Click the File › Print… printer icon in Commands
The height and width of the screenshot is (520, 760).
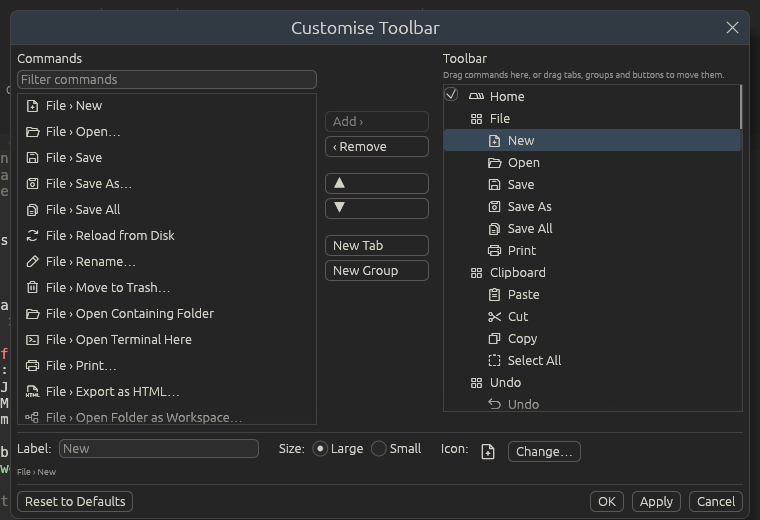(x=32, y=365)
